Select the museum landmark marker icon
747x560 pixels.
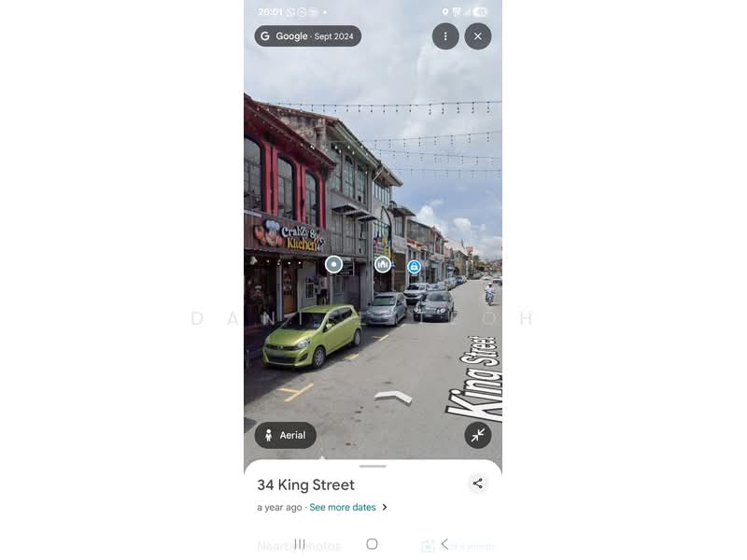pos(383,264)
